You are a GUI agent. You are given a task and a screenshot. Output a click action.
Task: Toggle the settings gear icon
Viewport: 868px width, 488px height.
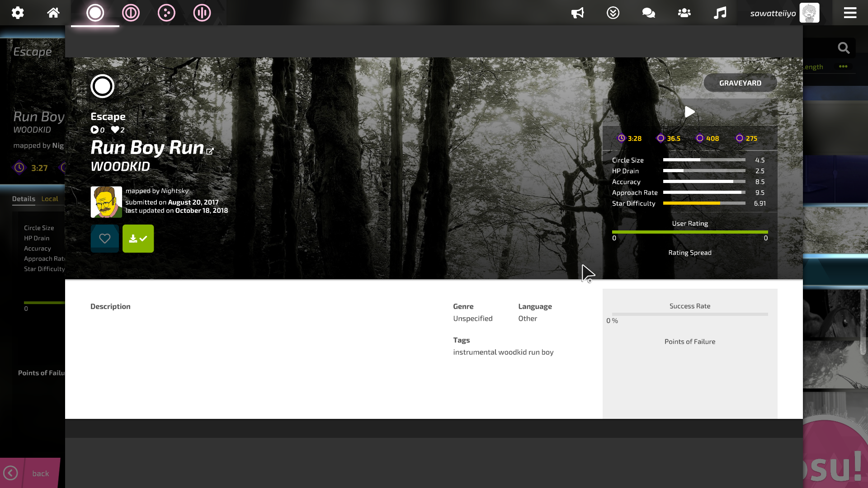17,13
